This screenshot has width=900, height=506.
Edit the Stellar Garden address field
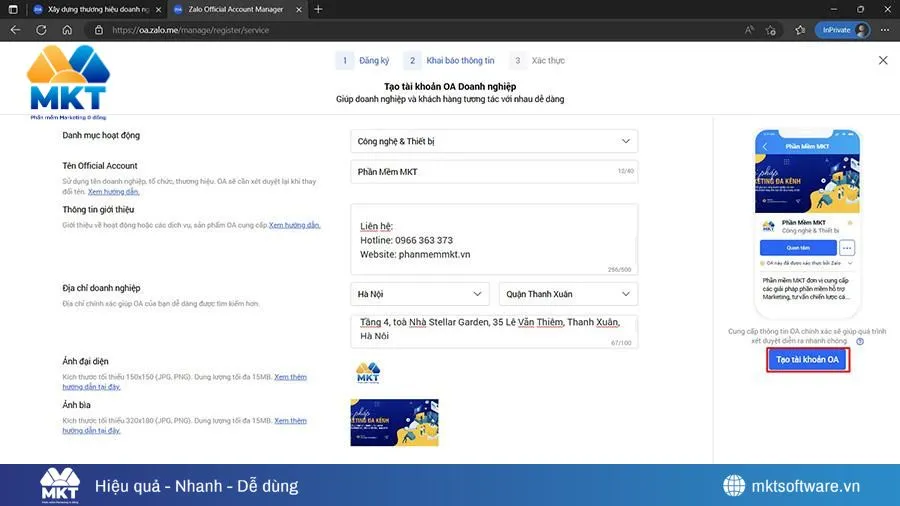coord(494,330)
